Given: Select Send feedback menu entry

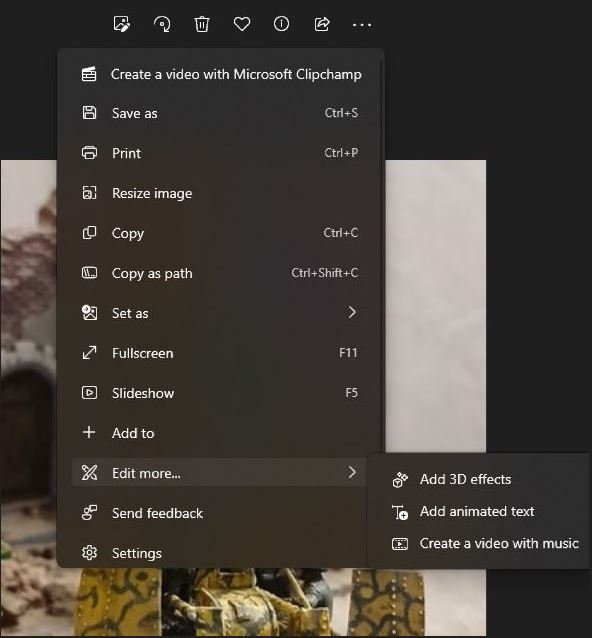Looking at the screenshot, I should pos(220,513).
